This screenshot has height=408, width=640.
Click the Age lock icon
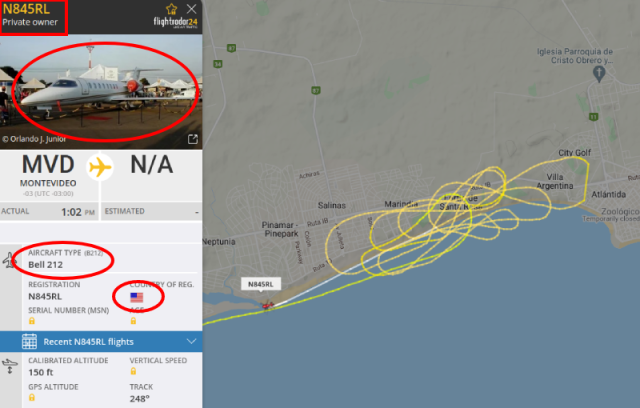pos(133,321)
